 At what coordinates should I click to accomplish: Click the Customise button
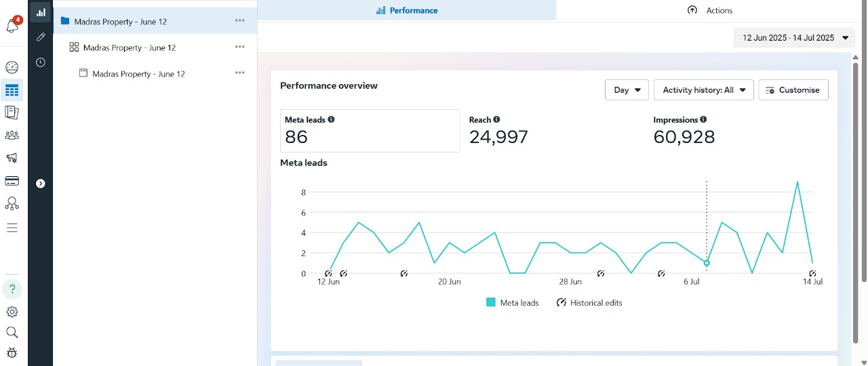coord(793,90)
